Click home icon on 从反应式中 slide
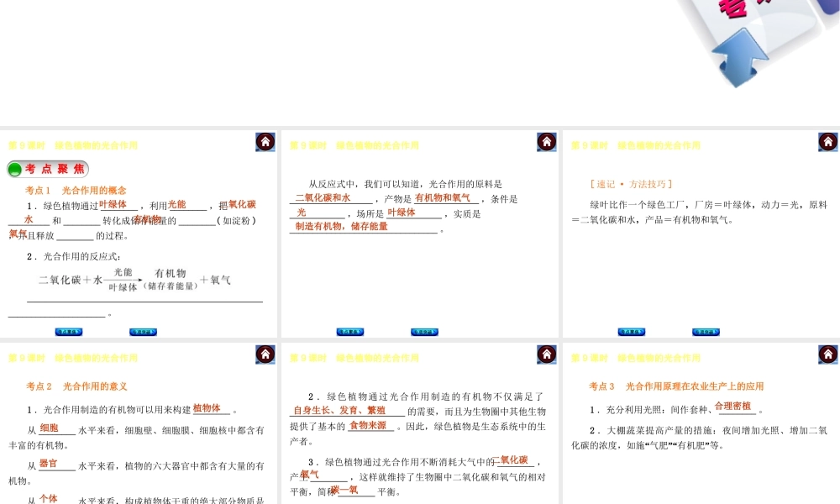This screenshot has height=504, width=840. (x=547, y=142)
